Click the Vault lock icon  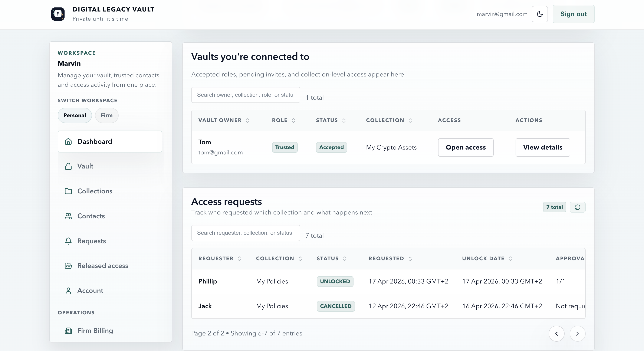[x=68, y=166]
